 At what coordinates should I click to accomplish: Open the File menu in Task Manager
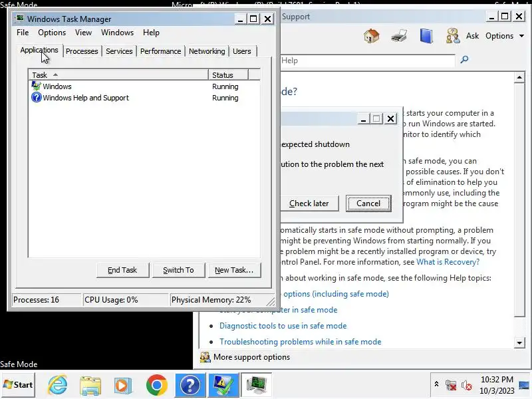click(x=23, y=33)
